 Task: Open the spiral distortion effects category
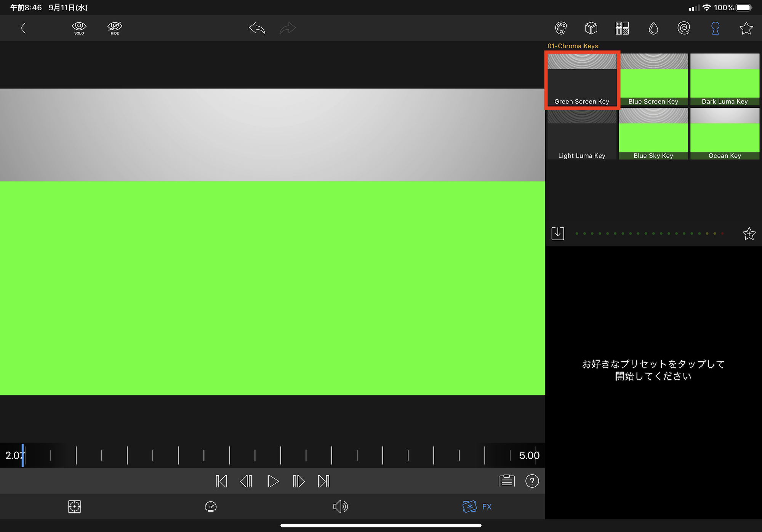point(684,28)
